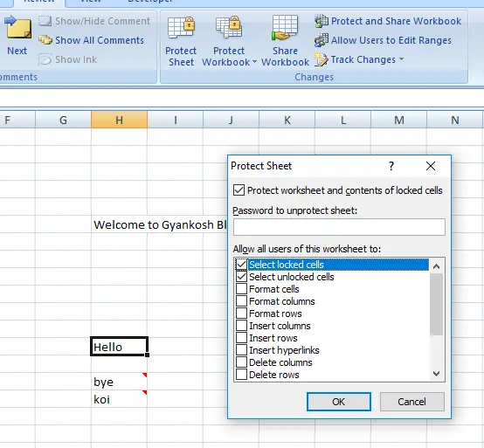This screenshot has width=484, height=448.
Task: Click the Show/Hide Comment icon
Action: tap(45, 21)
